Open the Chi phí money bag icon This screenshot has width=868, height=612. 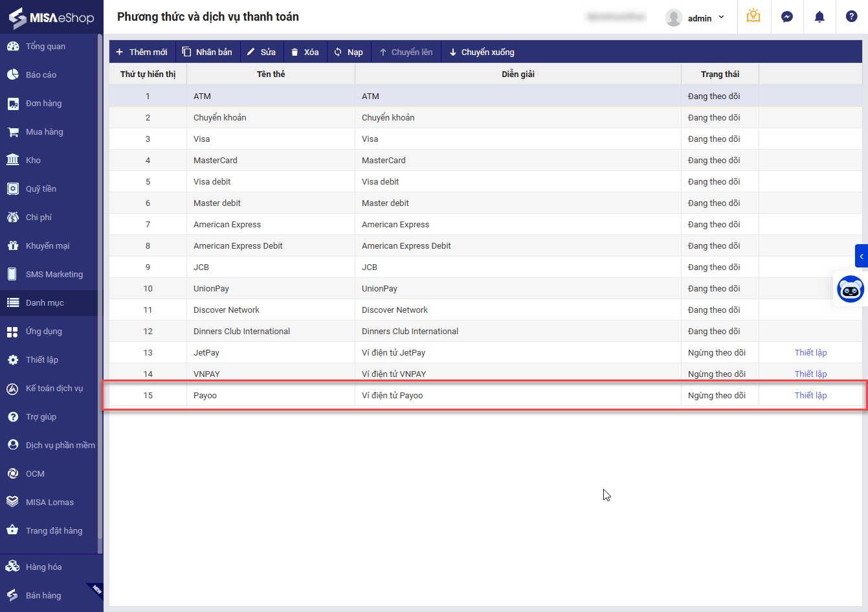13,218
